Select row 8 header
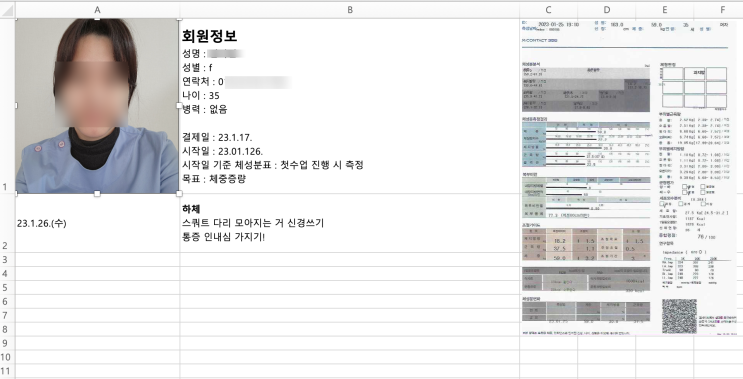 click(7, 329)
